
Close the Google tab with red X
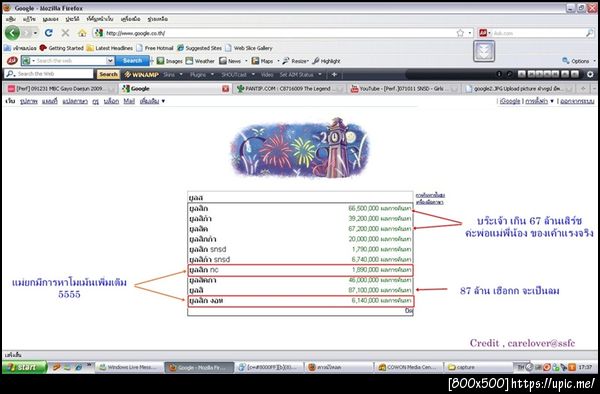(225, 89)
